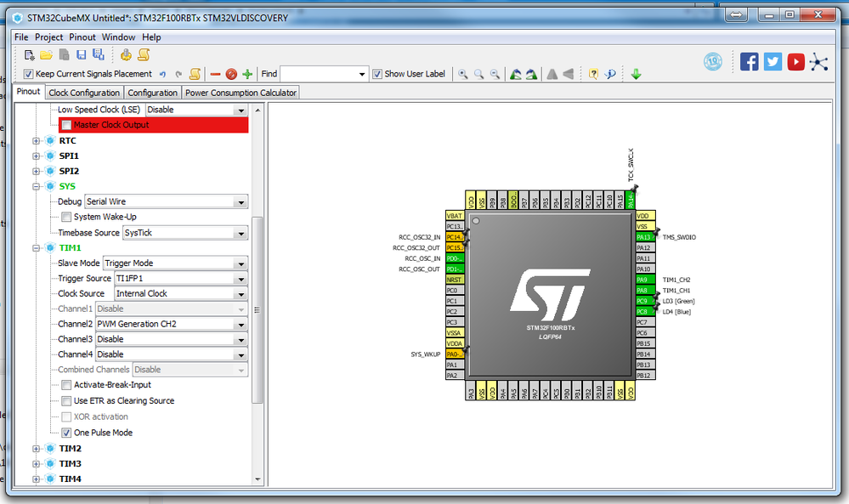Viewport: 849px width, 504px height.
Task: Open the Facebook link icon
Action: click(750, 62)
